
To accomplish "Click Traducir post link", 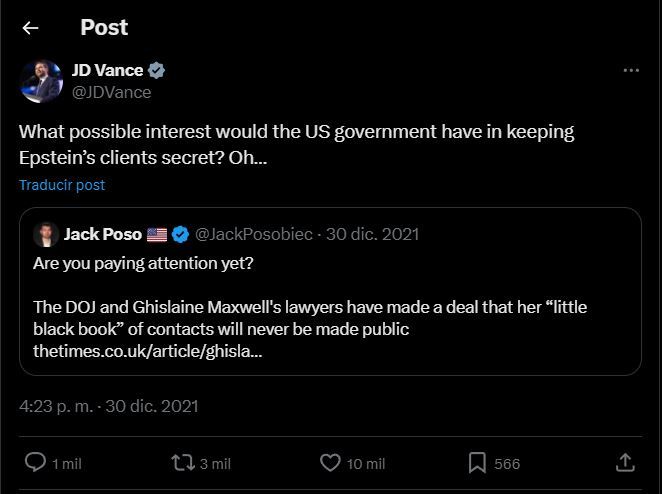I will [x=62, y=185].
